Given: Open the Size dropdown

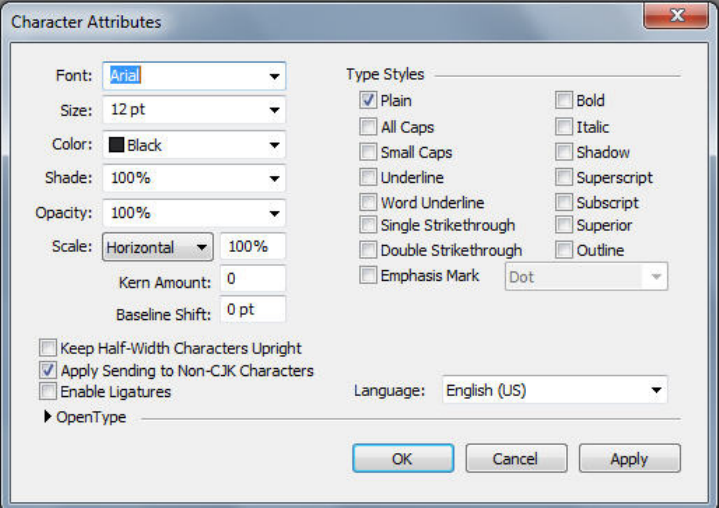Looking at the screenshot, I should point(273,110).
